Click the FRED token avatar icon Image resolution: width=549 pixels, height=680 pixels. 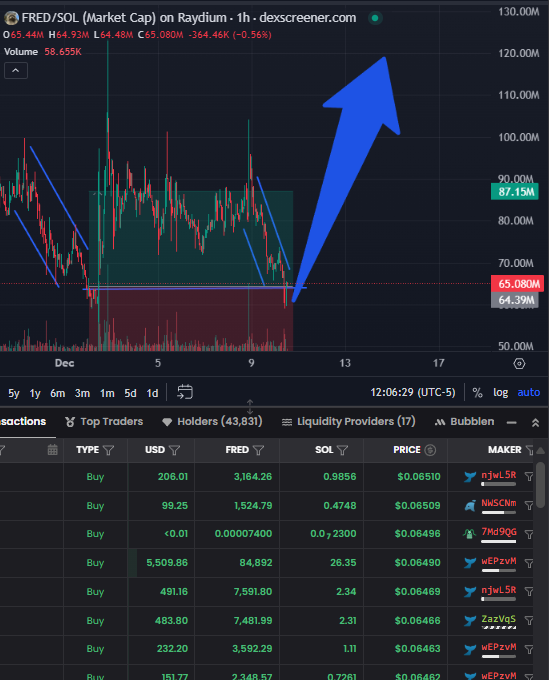coord(11,18)
